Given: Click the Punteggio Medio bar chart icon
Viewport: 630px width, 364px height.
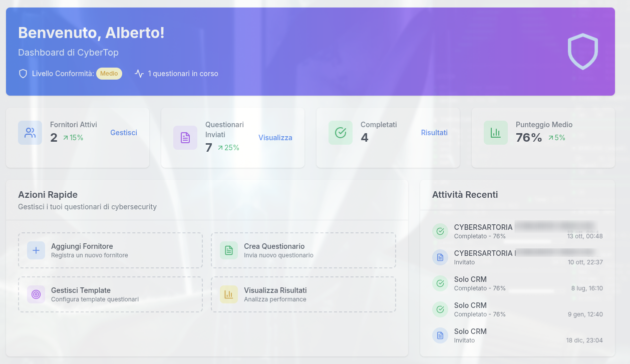Looking at the screenshot, I should [x=496, y=133].
